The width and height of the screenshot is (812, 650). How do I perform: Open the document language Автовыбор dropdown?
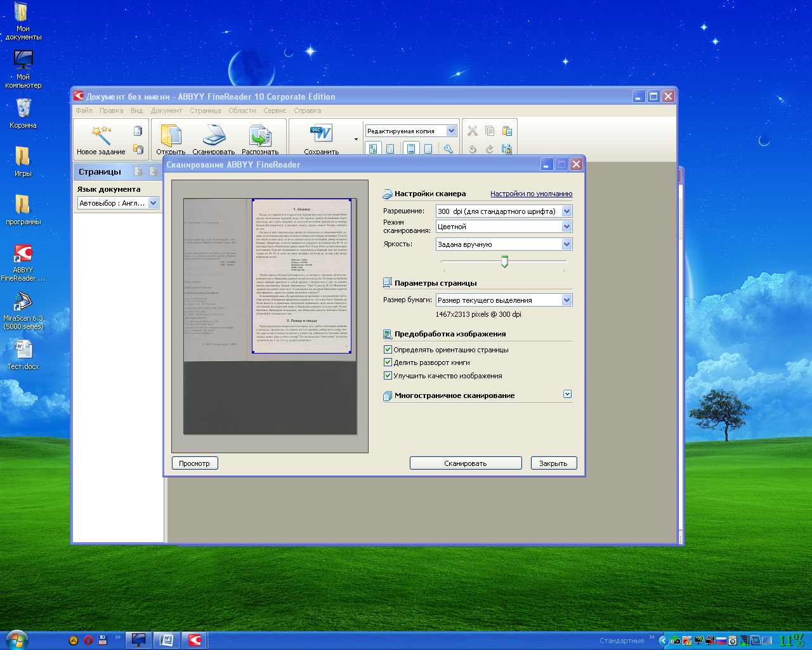coord(118,203)
